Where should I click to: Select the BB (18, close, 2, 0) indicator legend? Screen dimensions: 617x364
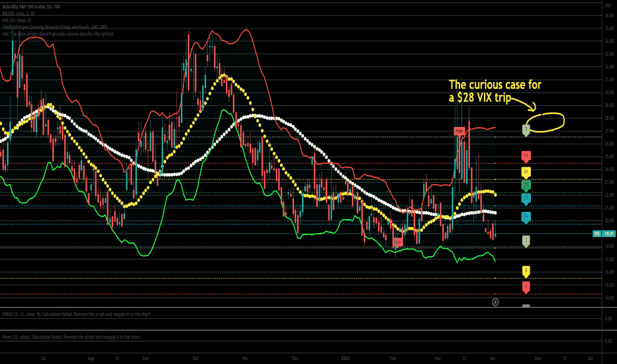(18, 13)
